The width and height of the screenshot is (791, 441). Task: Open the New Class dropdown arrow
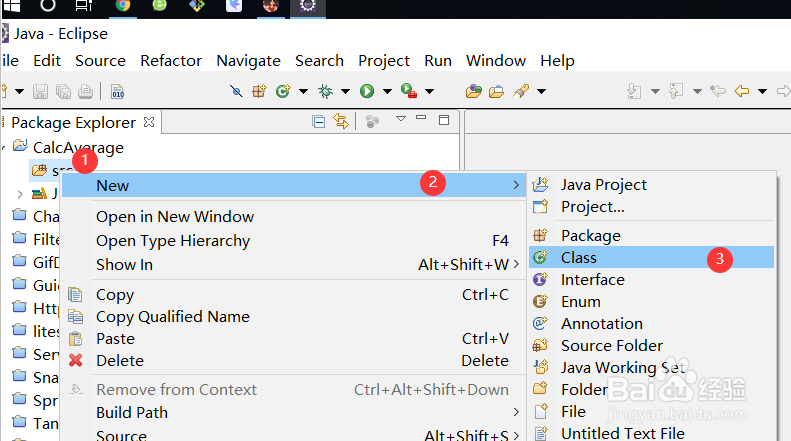click(x=303, y=91)
